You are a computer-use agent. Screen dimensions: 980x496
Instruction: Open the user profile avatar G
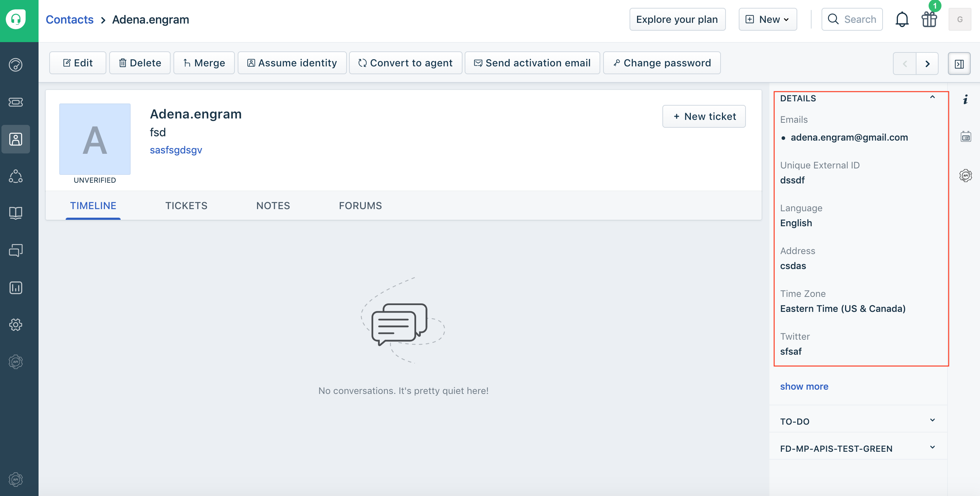click(959, 19)
